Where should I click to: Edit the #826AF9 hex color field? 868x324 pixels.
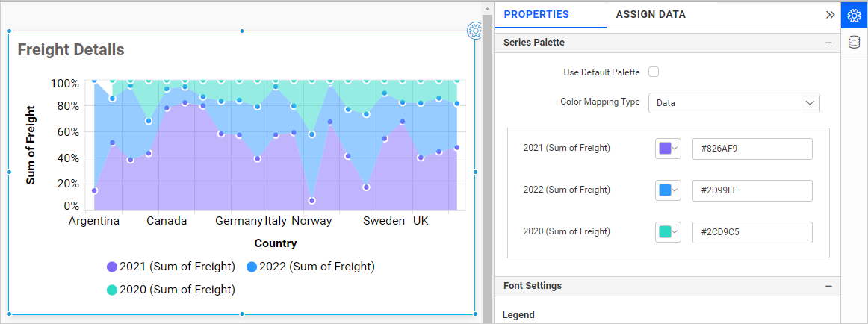[752, 149]
